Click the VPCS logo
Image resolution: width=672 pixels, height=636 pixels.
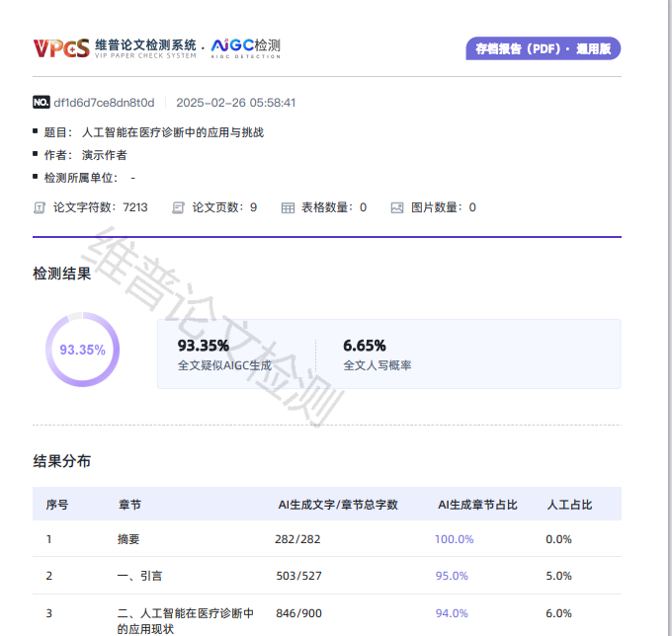pos(61,48)
